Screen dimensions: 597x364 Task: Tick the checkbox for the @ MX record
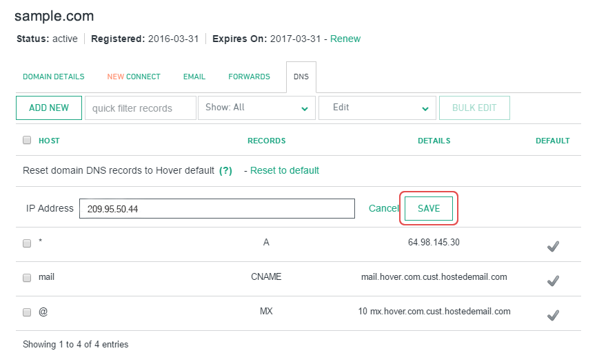pos(27,312)
